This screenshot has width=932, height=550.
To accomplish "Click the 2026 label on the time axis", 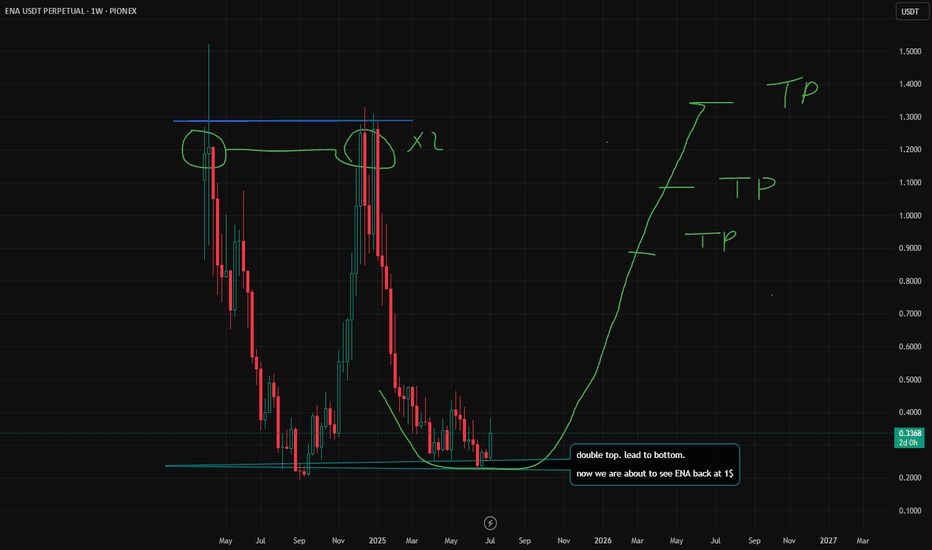I will tap(603, 540).
